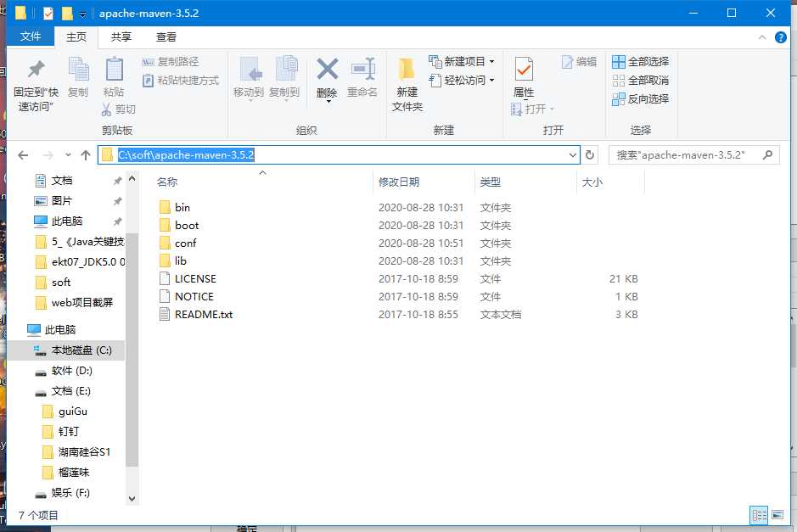Click the red X Delete icon

pyautogui.click(x=328, y=69)
